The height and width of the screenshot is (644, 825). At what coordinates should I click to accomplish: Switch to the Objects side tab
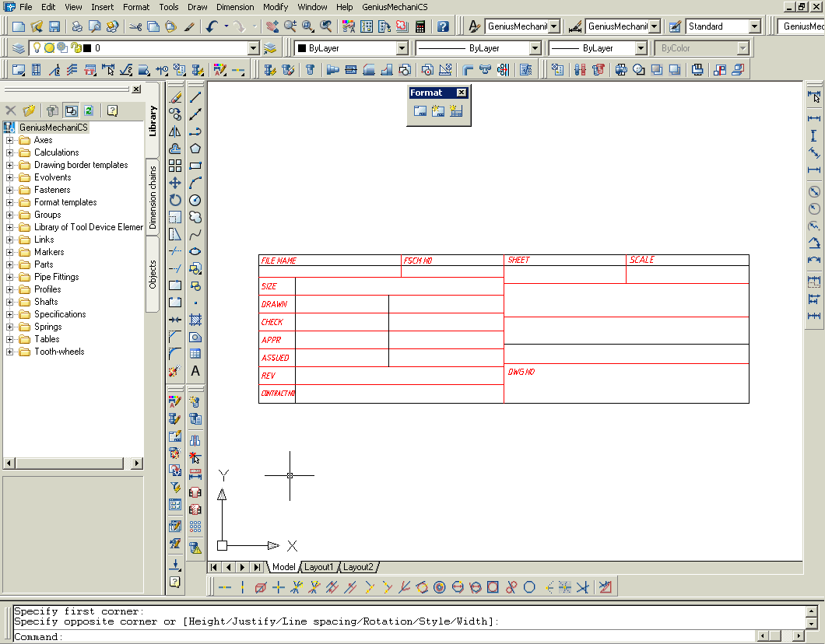[x=153, y=275]
